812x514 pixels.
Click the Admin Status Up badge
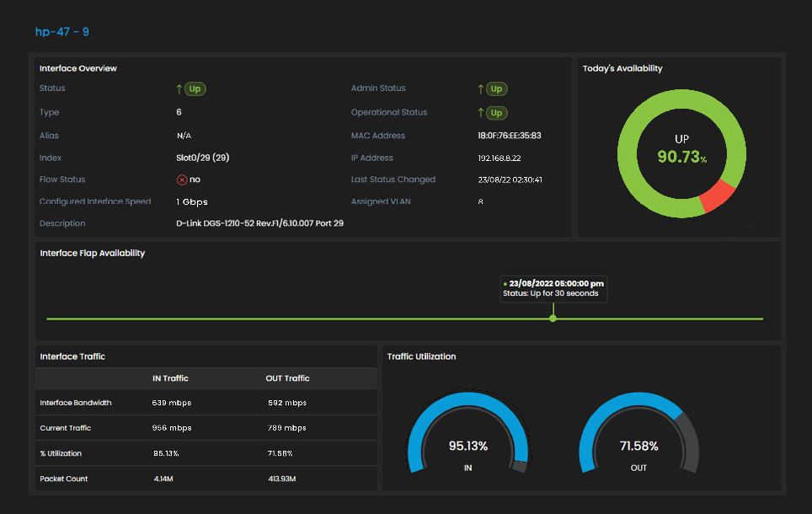(496, 88)
